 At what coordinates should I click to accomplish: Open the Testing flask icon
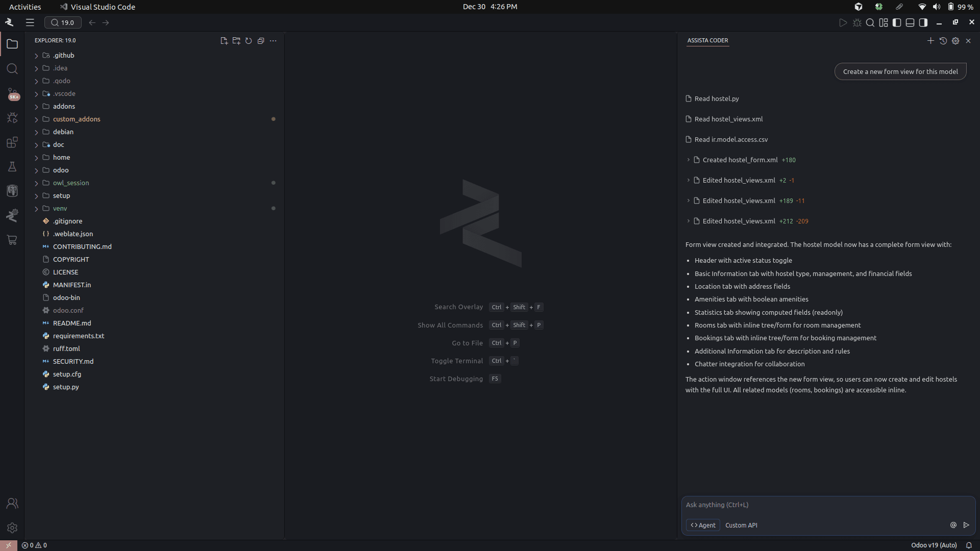12,167
